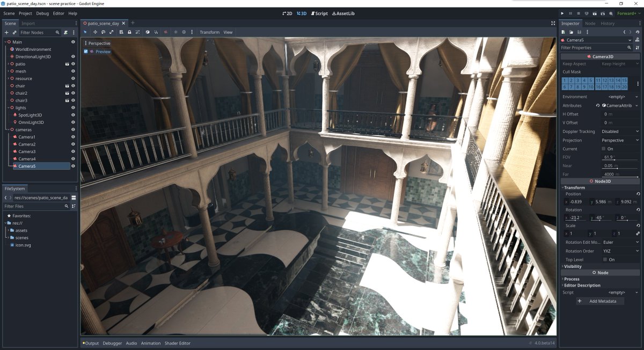Attach script icon in Scene dock
The height and width of the screenshot is (350, 644).
tap(65, 32)
